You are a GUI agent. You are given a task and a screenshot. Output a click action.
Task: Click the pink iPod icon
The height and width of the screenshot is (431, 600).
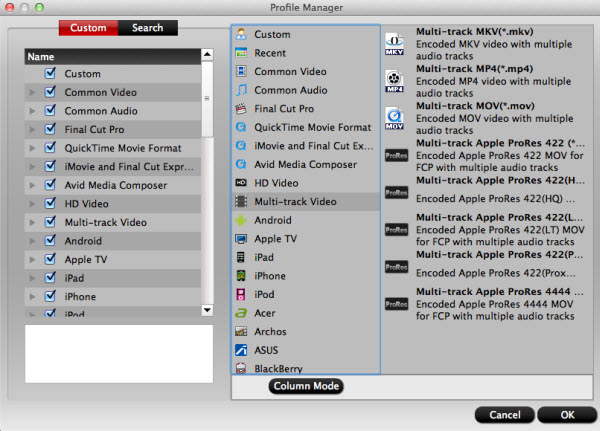241,294
